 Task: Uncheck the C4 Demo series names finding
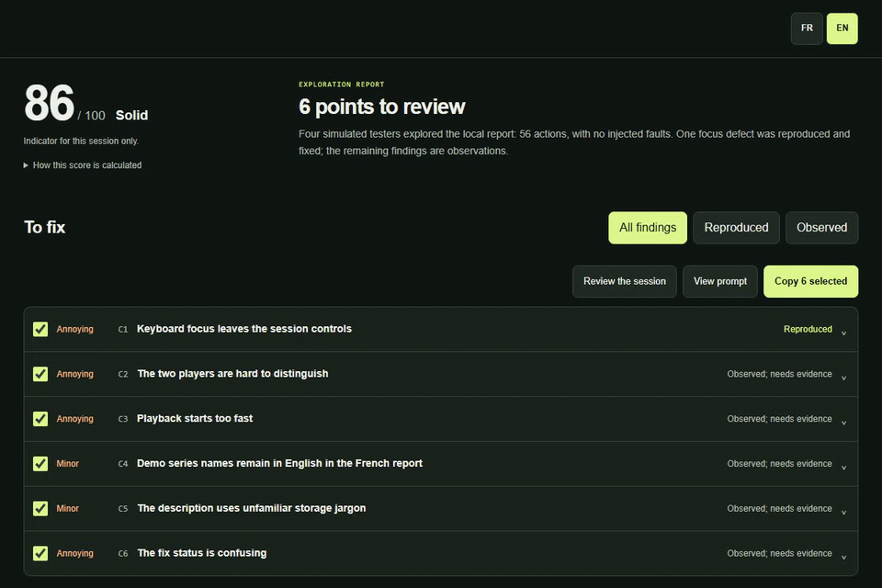(x=40, y=464)
